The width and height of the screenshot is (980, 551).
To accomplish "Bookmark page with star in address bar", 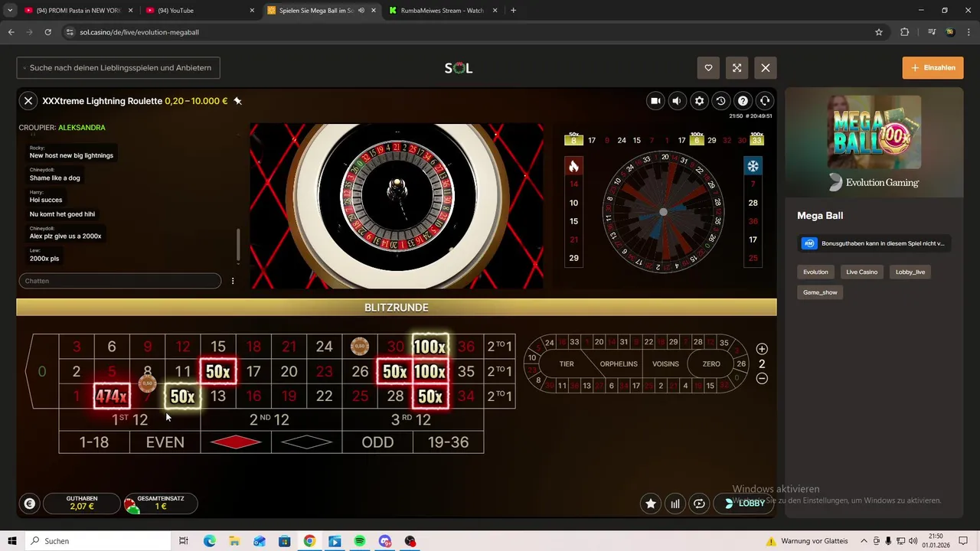I will coord(879,32).
